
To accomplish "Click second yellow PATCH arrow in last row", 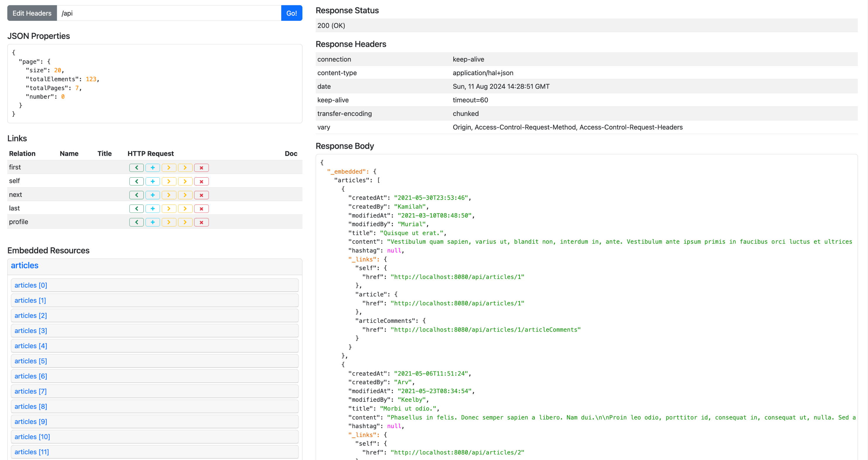I will coord(185,209).
